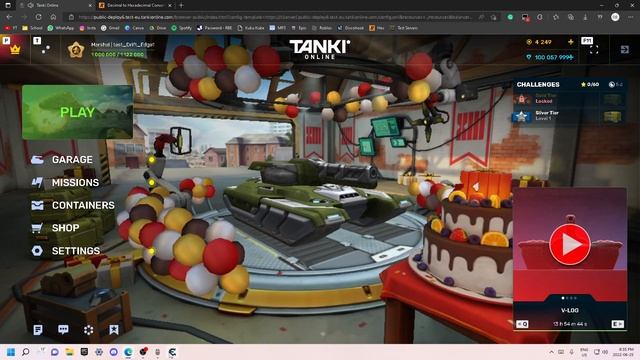Play the V-LOG video
640x360 pixels.
[570, 244]
